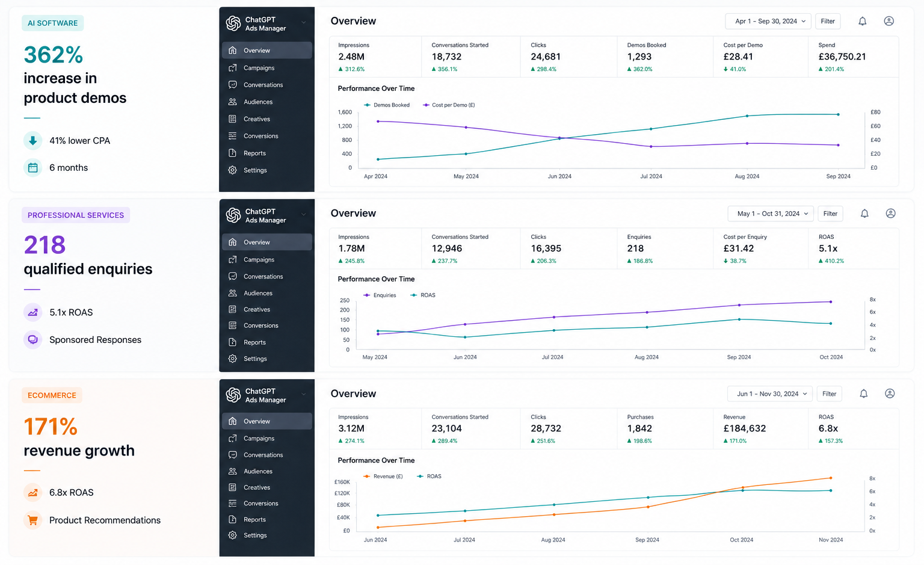Click the chart icon beside orange 6.8x ROAS
Screen dimensions: 924x565
[x=33, y=492]
